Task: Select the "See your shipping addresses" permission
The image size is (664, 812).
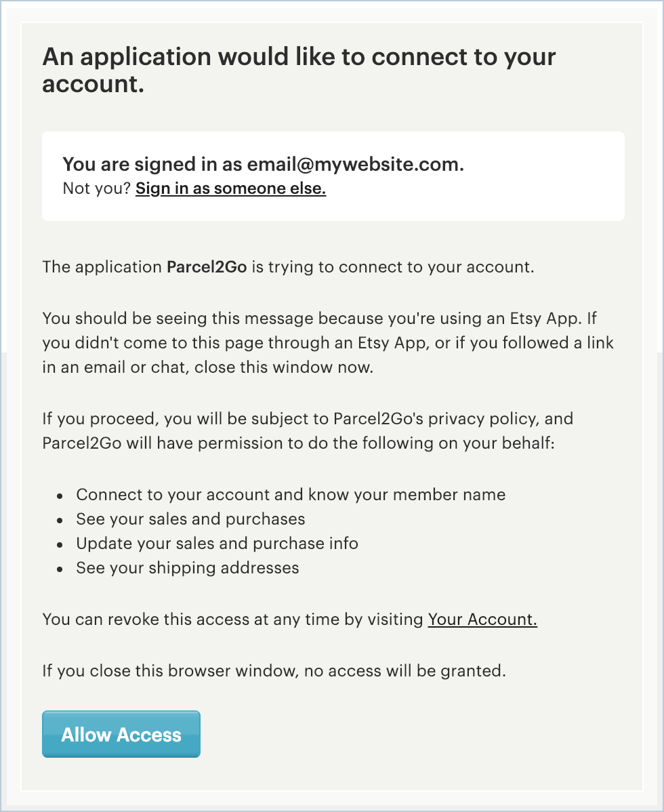Action: (x=187, y=568)
